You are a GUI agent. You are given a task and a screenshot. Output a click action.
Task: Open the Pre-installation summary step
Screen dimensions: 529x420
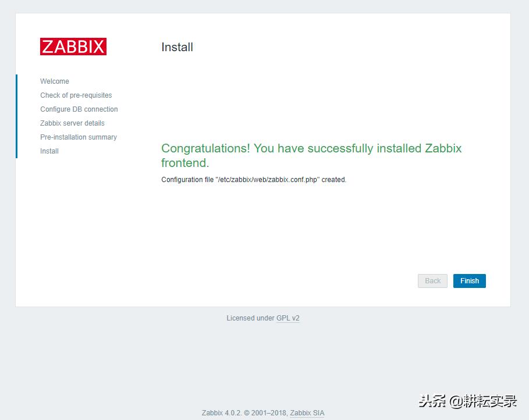[78, 137]
